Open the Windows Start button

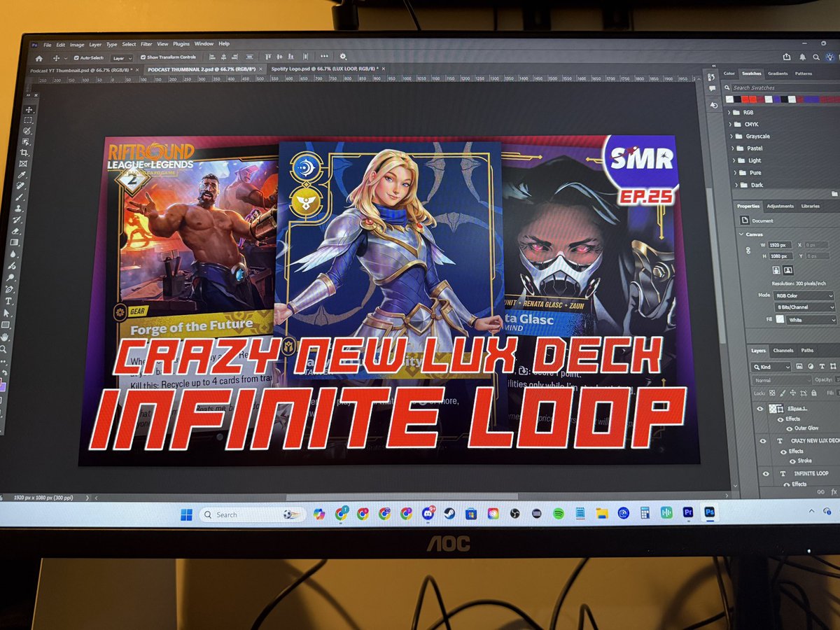point(186,514)
